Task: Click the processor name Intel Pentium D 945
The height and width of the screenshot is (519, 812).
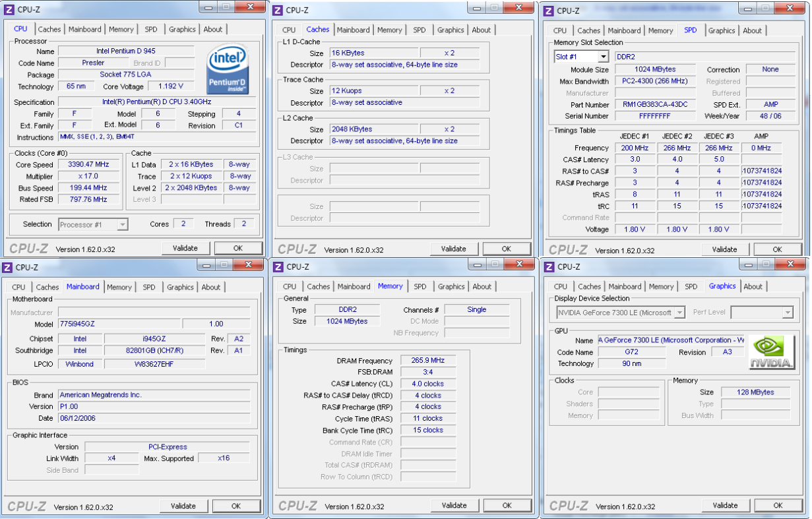Action: click(125, 51)
